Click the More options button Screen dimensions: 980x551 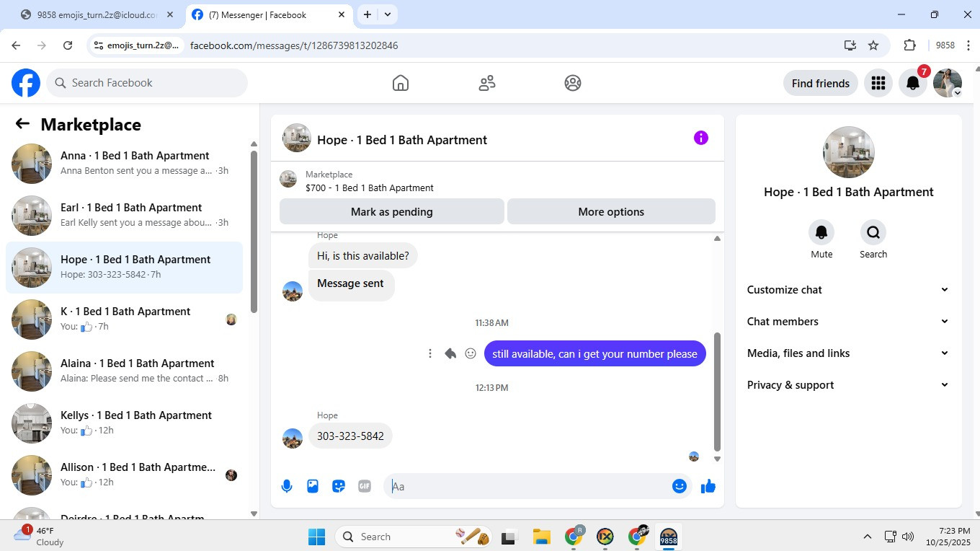coord(611,212)
